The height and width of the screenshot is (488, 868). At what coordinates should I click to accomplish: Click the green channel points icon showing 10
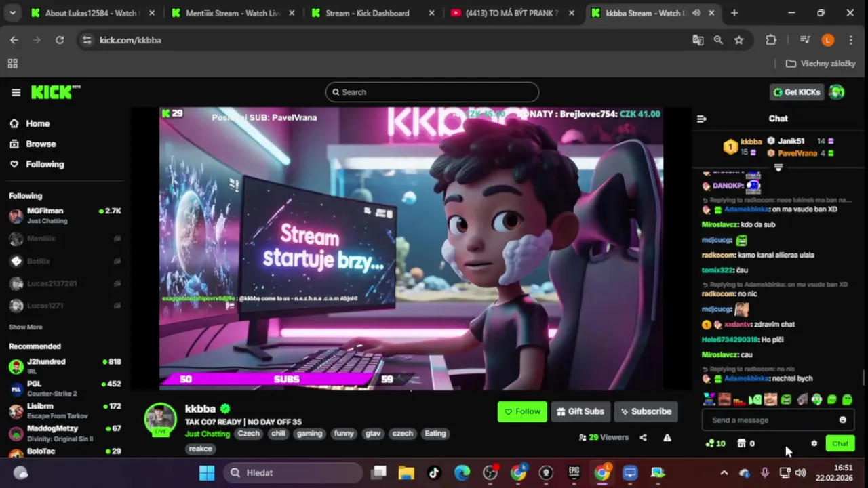tap(715, 443)
